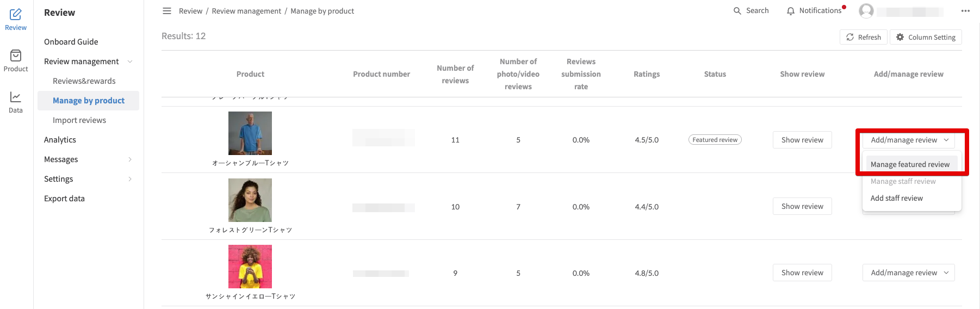The height and width of the screenshot is (309, 980).
Task: Open Export data in sidebar
Action: tap(64, 199)
